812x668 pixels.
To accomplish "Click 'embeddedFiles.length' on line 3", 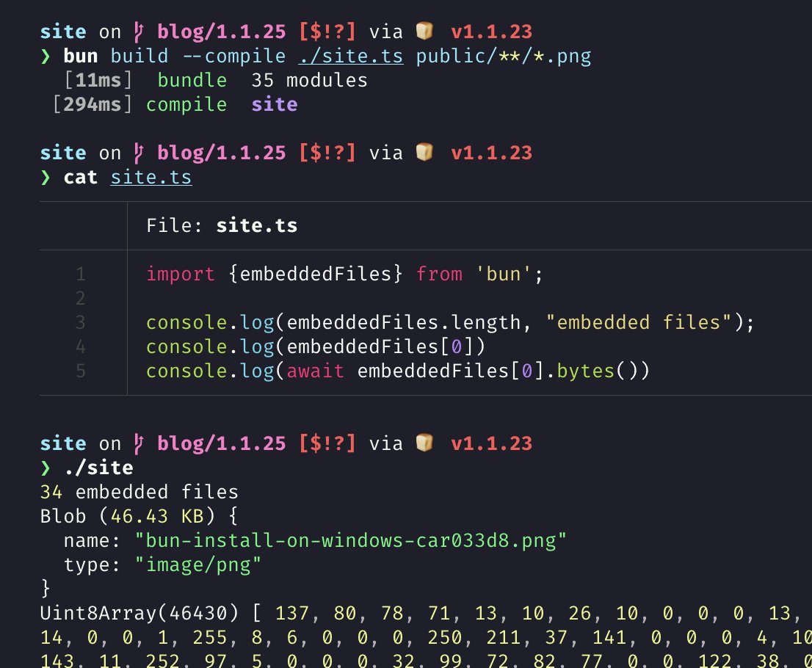I will pyautogui.click(x=403, y=322).
